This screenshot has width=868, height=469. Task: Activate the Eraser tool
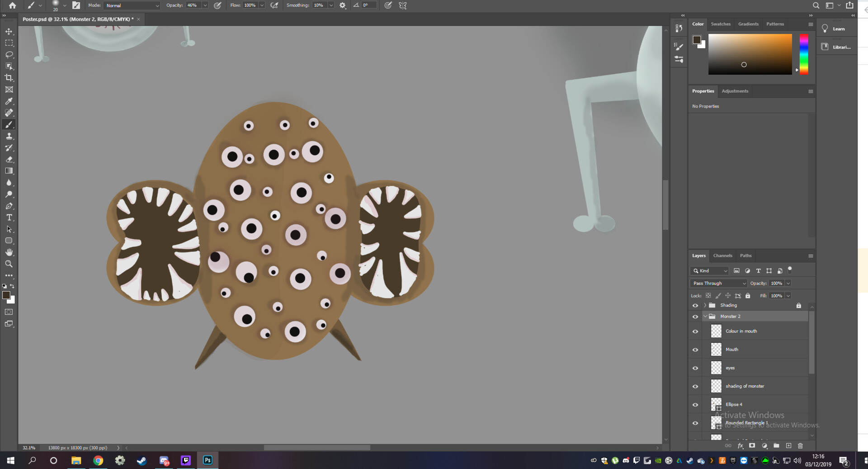point(9,159)
